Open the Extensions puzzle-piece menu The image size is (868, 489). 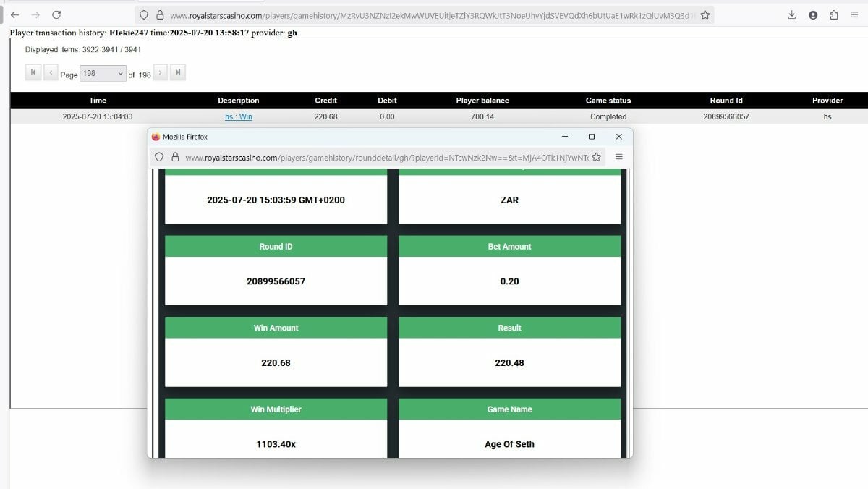click(834, 14)
